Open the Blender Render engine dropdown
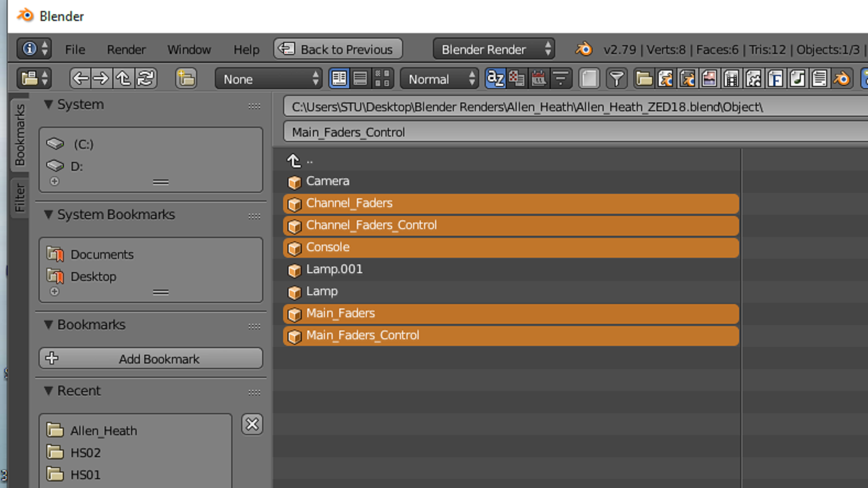The image size is (868, 488). point(493,49)
